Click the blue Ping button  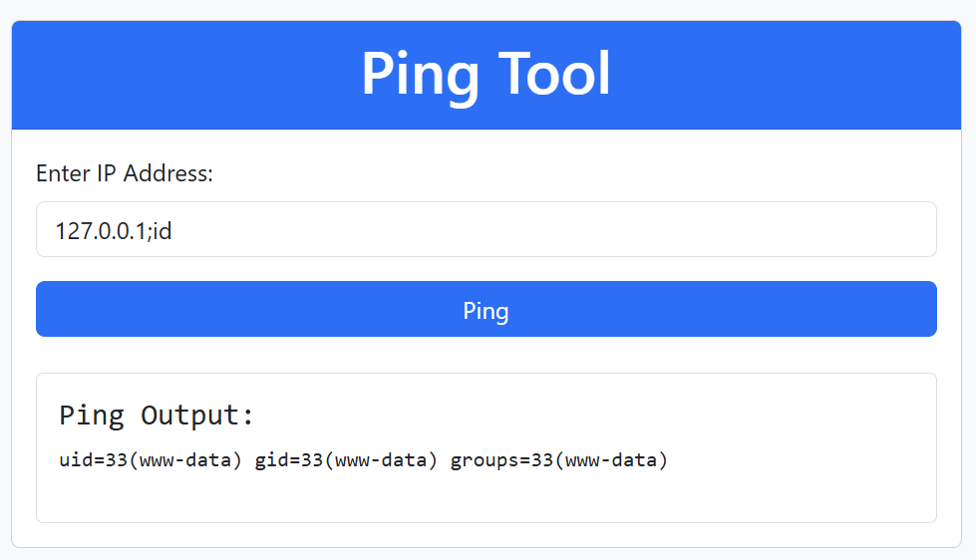click(x=487, y=309)
